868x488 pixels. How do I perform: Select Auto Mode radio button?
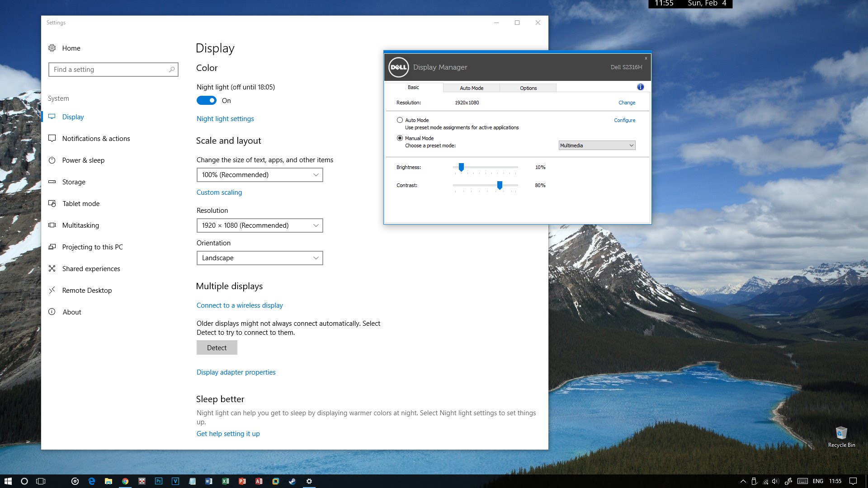pos(400,120)
